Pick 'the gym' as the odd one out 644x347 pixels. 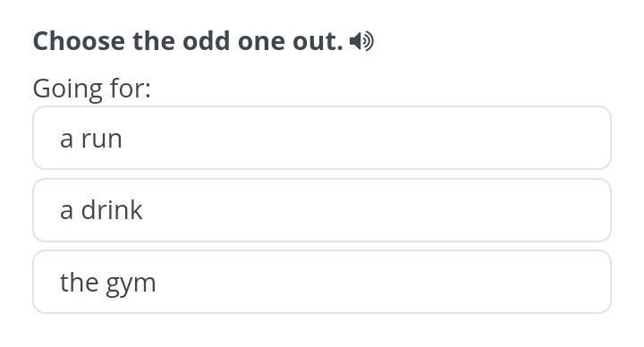pyautogui.click(x=322, y=282)
